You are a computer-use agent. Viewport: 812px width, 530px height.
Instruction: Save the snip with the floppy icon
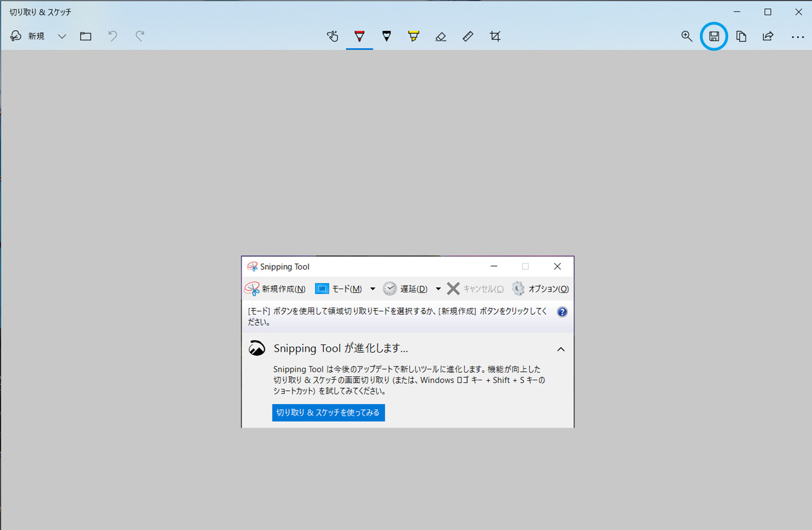pos(714,37)
